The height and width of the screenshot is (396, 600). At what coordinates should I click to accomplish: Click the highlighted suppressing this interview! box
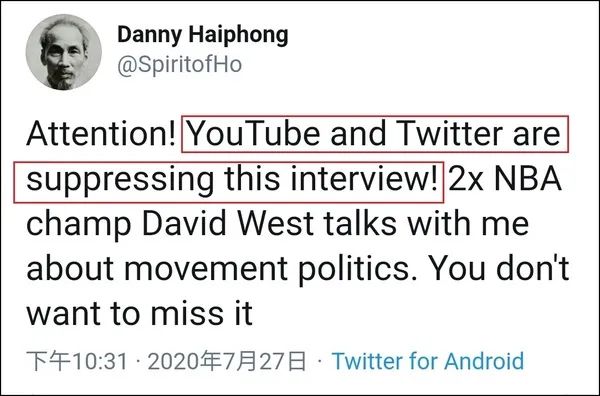(229, 182)
